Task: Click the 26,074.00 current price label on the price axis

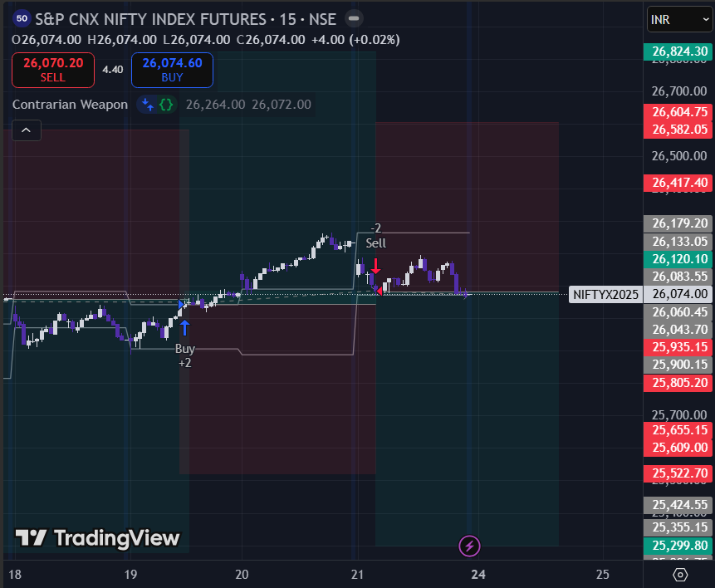Action: [x=679, y=294]
